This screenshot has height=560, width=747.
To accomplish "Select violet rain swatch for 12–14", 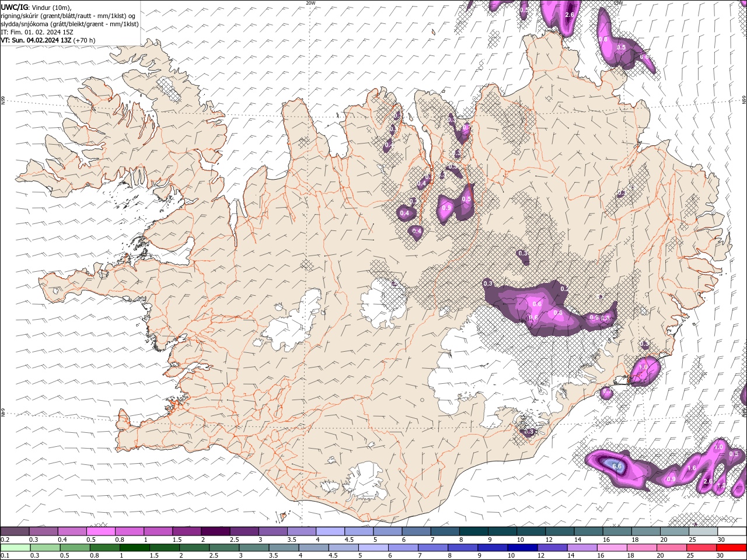I will pos(553,548).
